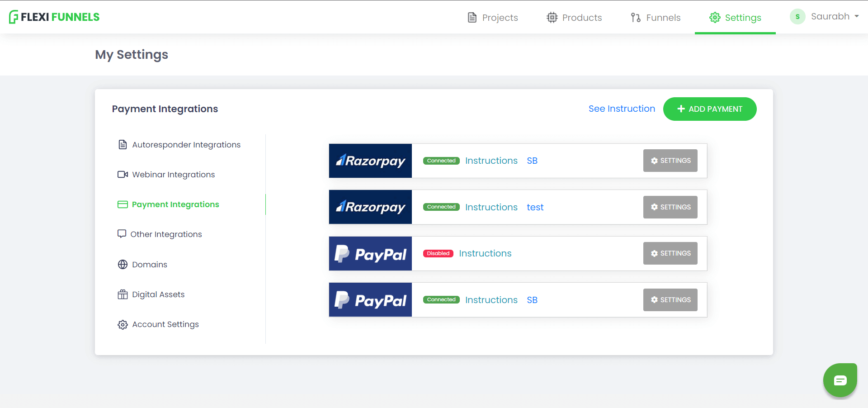868x408 pixels.
Task: Click the Connected badge on bottom PayPal row
Action: (x=441, y=299)
